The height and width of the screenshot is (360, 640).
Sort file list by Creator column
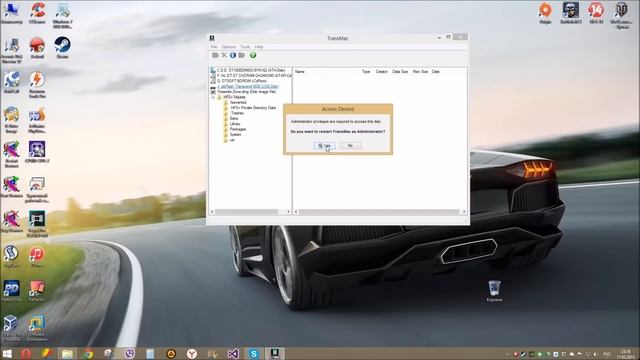(x=382, y=71)
